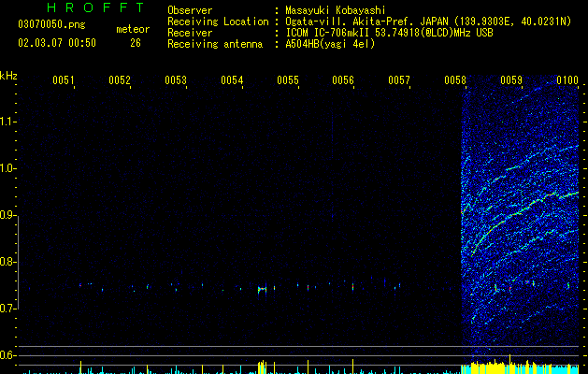Screen dimensions: 588x374
Task: Select the filename 03070050.png
Action: (51, 24)
